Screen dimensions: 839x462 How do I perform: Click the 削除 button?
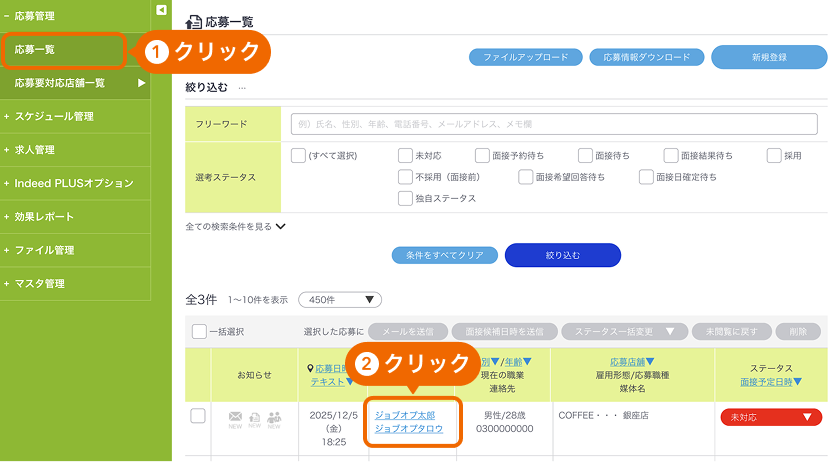798,332
